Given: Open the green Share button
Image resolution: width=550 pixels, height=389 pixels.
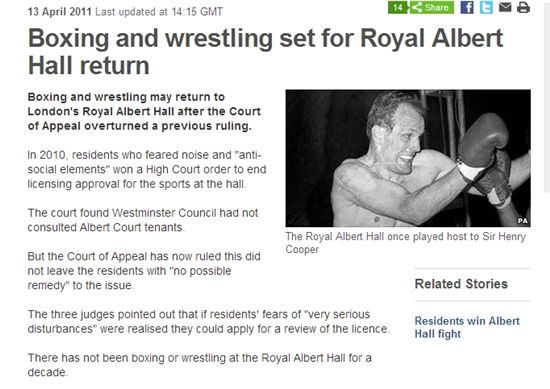Looking at the screenshot, I should [432, 7].
